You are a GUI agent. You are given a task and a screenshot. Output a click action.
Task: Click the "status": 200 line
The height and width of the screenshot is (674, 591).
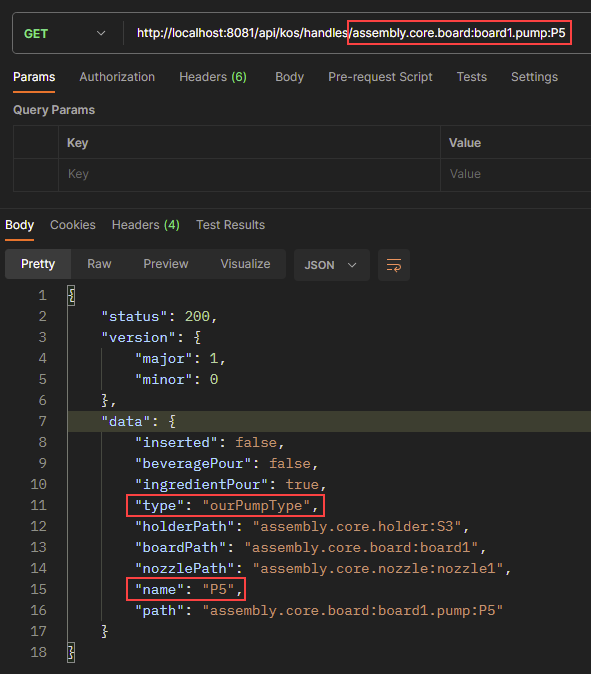pyautogui.click(x=159, y=317)
